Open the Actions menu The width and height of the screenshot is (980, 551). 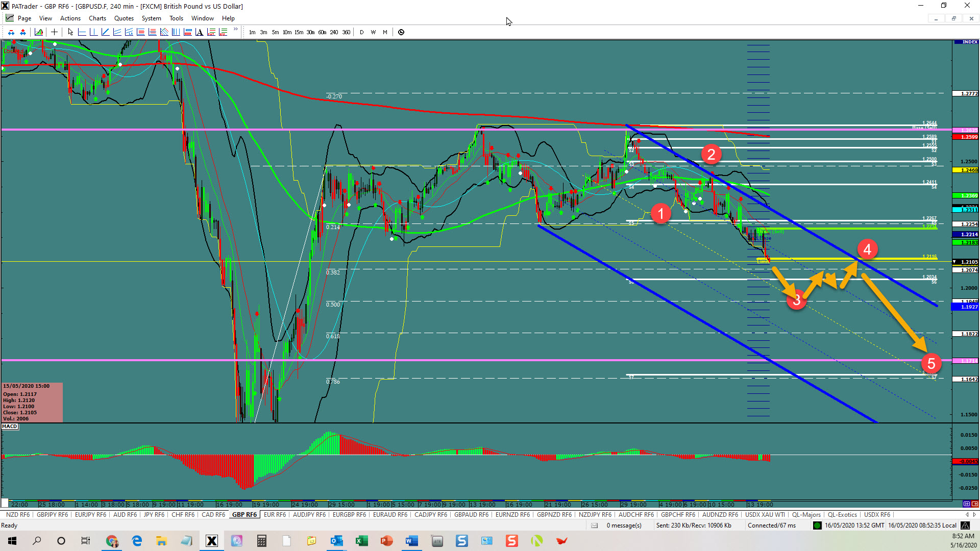click(70, 18)
